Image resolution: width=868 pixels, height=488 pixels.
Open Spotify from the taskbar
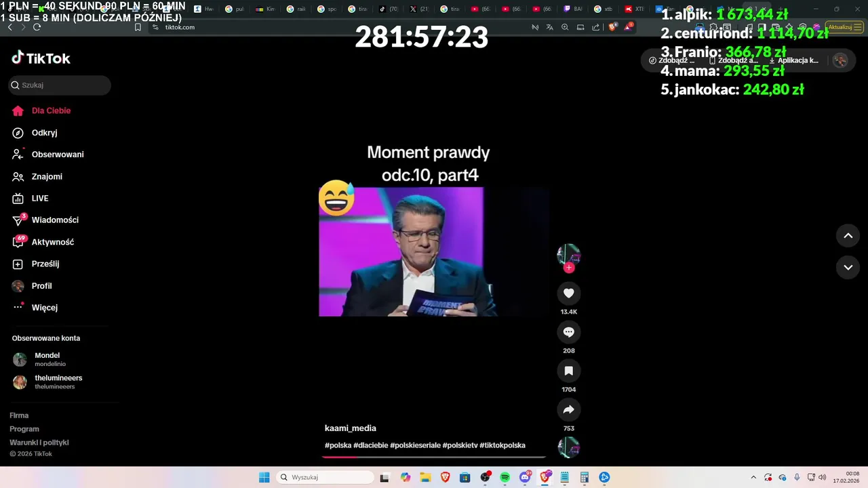point(505,477)
